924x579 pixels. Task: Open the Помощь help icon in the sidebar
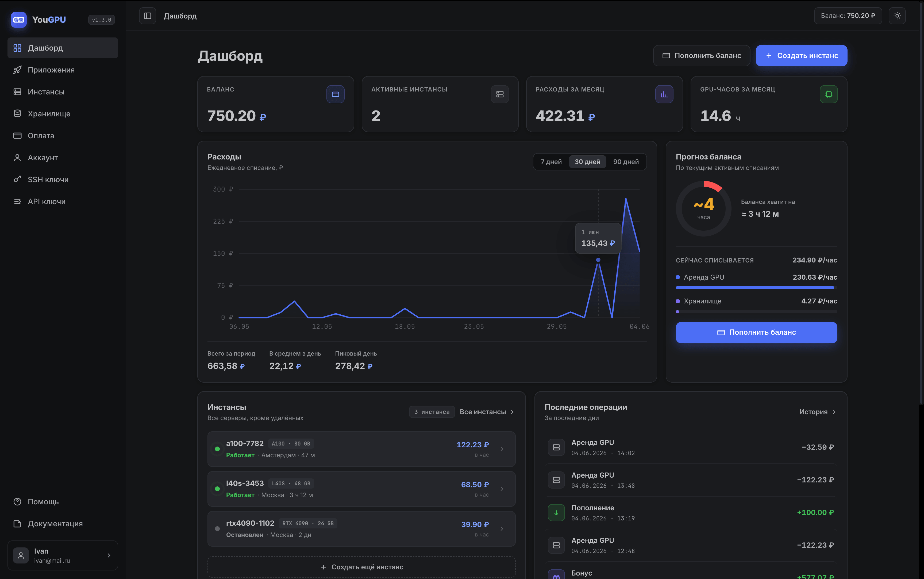tap(17, 501)
